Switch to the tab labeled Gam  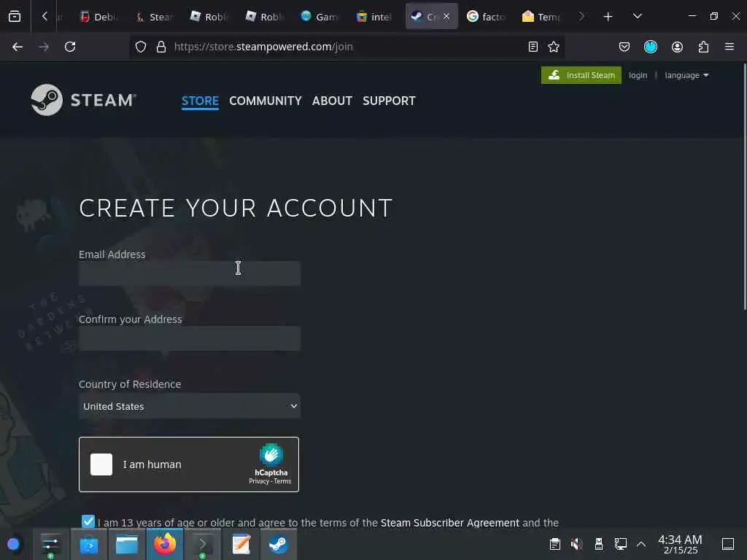click(320, 17)
